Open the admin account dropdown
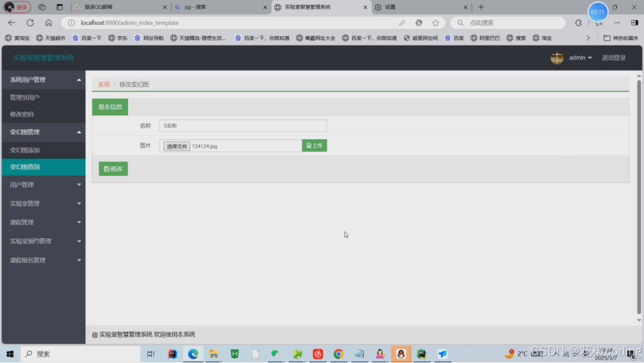The image size is (644, 363). pyautogui.click(x=580, y=58)
